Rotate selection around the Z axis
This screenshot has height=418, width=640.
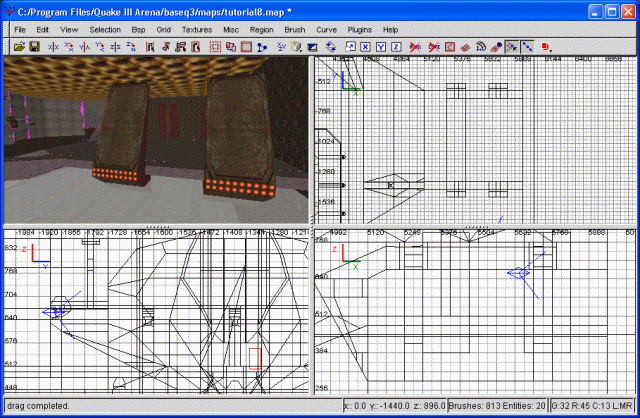click(x=131, y=47)
